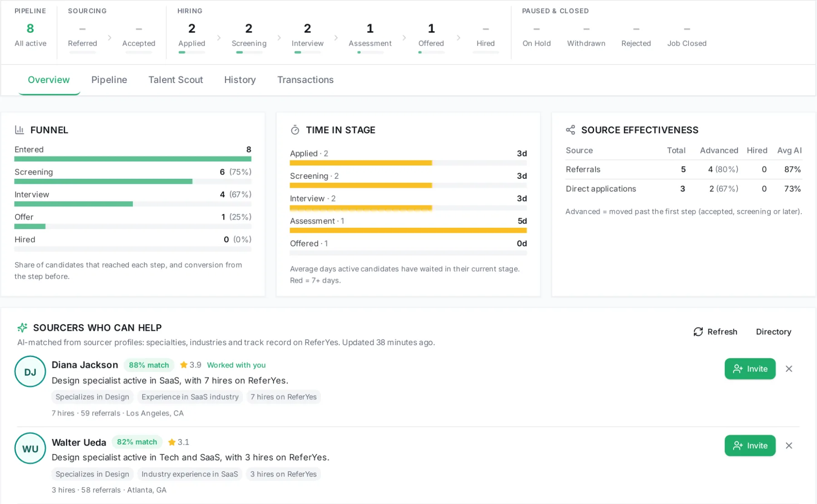Click Diana's Specializes in Design tag
The height and width of the screenshot is (504, 817).
click(x=92, y=397)
